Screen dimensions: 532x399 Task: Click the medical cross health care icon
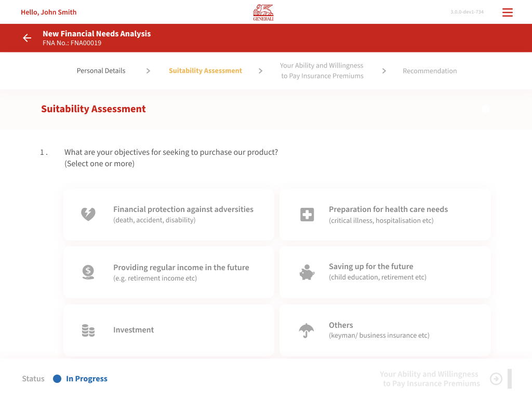[307, 215]
